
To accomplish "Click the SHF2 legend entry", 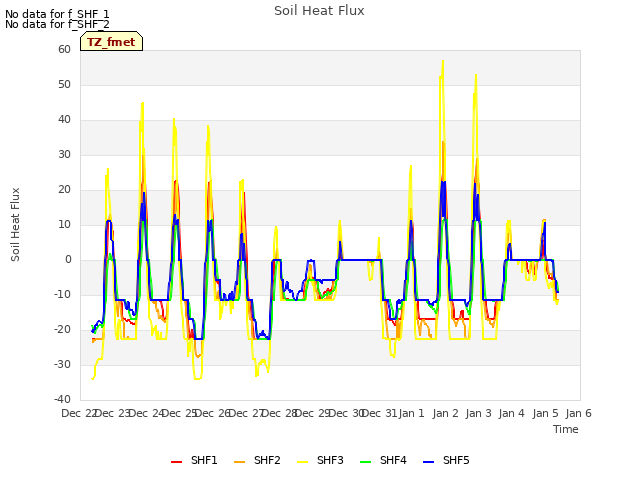I will point(257,461).
